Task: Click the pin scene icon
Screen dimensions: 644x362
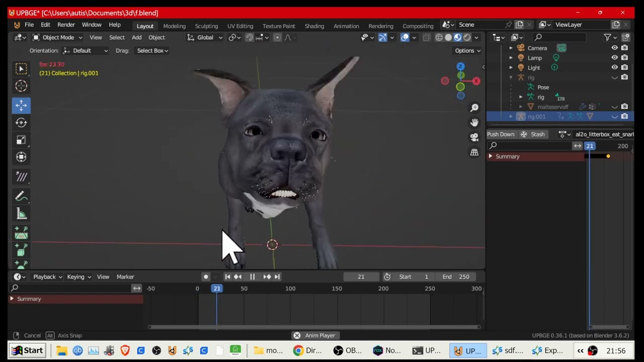Action: [x=509, y=25]
